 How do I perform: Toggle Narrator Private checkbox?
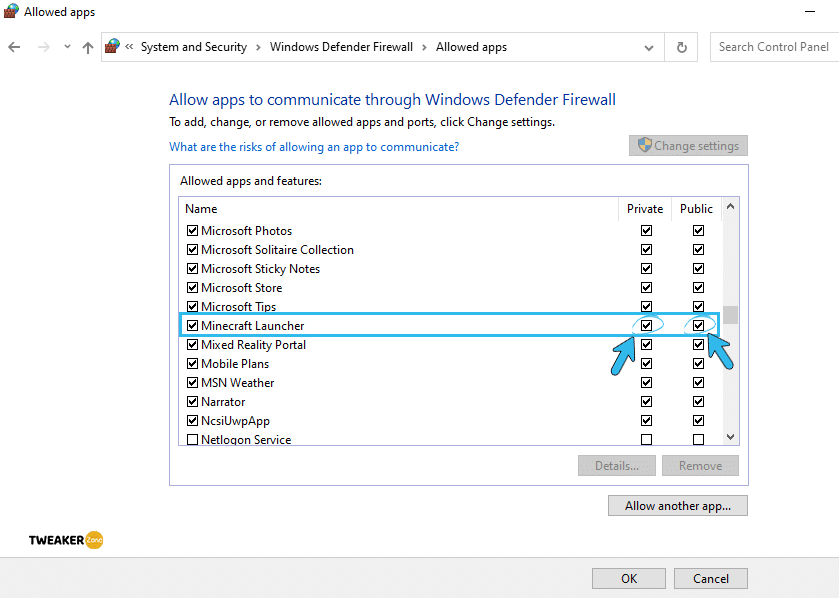(x=646, y=402)
